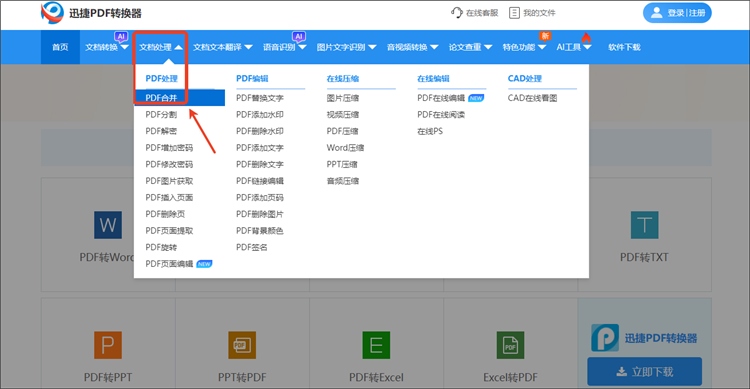Open PDF删除水印 option
This screenshot has height=389, width=750.
[x=260, y=131]
